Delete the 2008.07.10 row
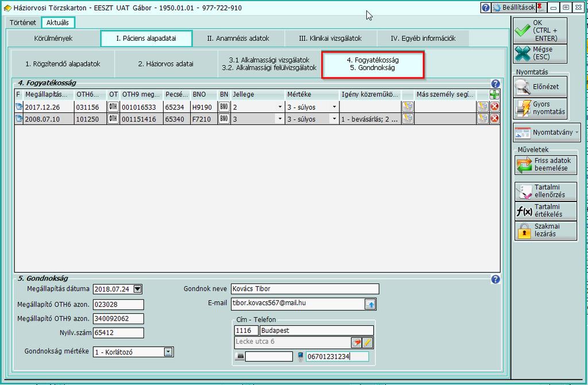The image size is (588, 385). click(494, 119)
